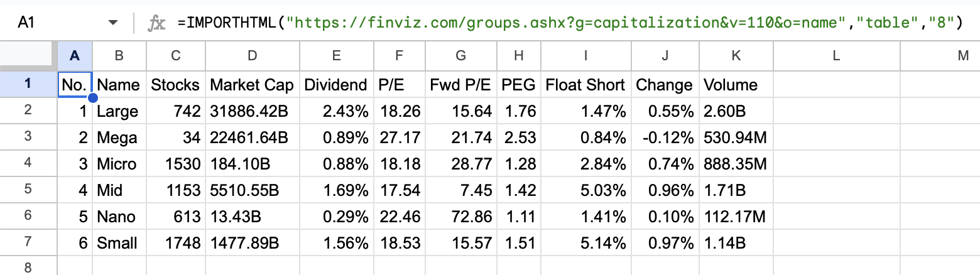
Task: Click the blue fill handle on A1
Action: (x=92, y=98)
